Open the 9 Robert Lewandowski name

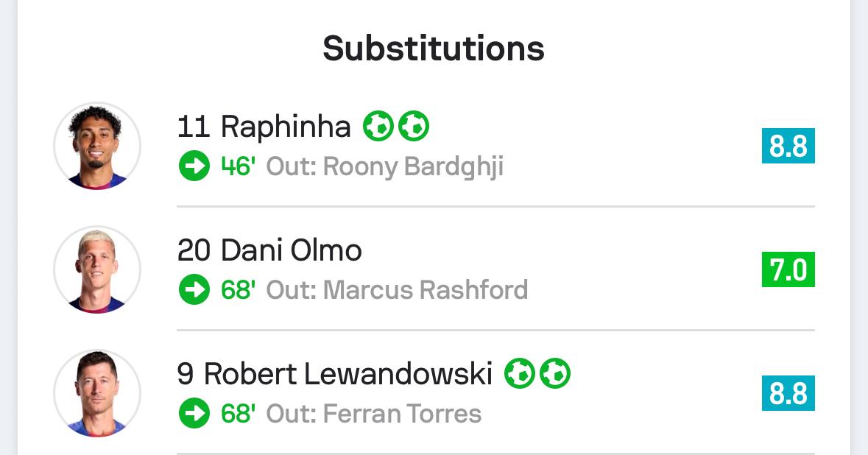pyautogui.click(x=334, y=374)
